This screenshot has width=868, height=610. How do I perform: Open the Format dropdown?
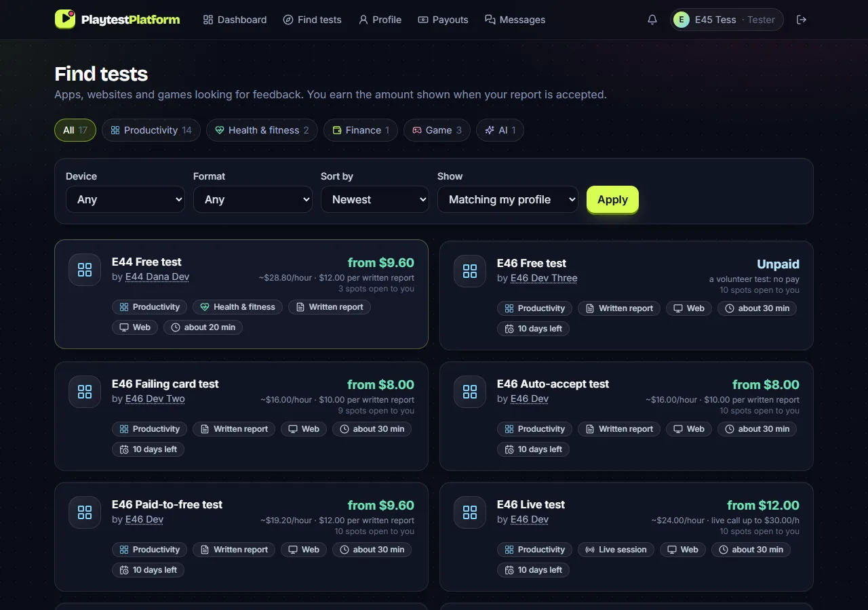(253, 199)
